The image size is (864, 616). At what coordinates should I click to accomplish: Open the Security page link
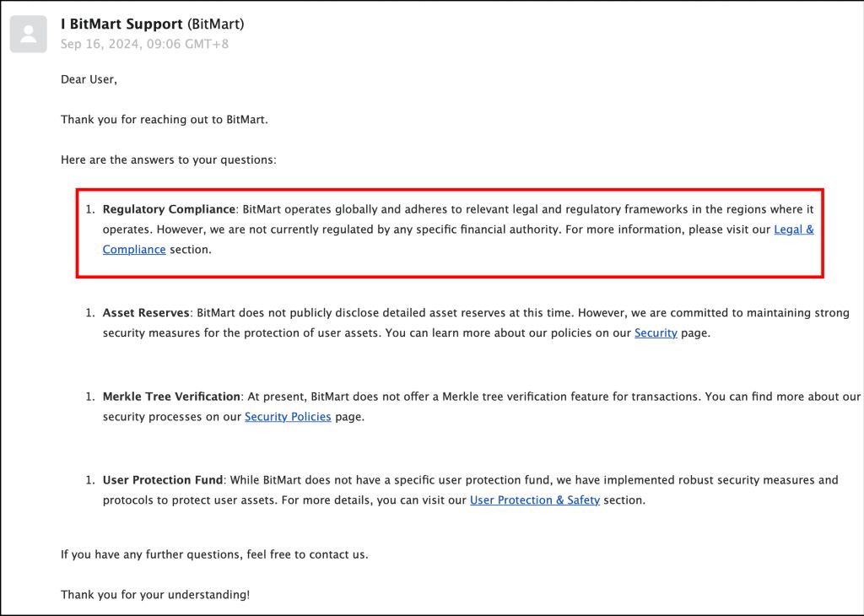[656, 333]
